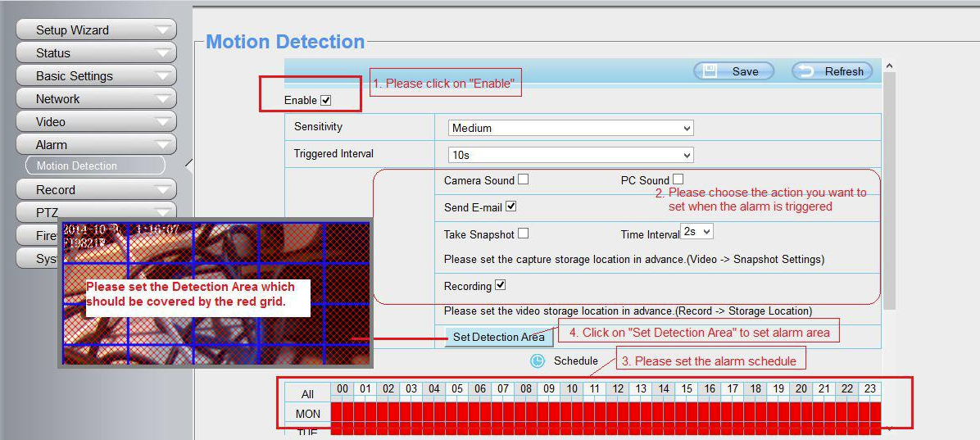Screen dimensions: 980x440
Task: Click the Refresh button with arrow icon
Action: point(832,71)
